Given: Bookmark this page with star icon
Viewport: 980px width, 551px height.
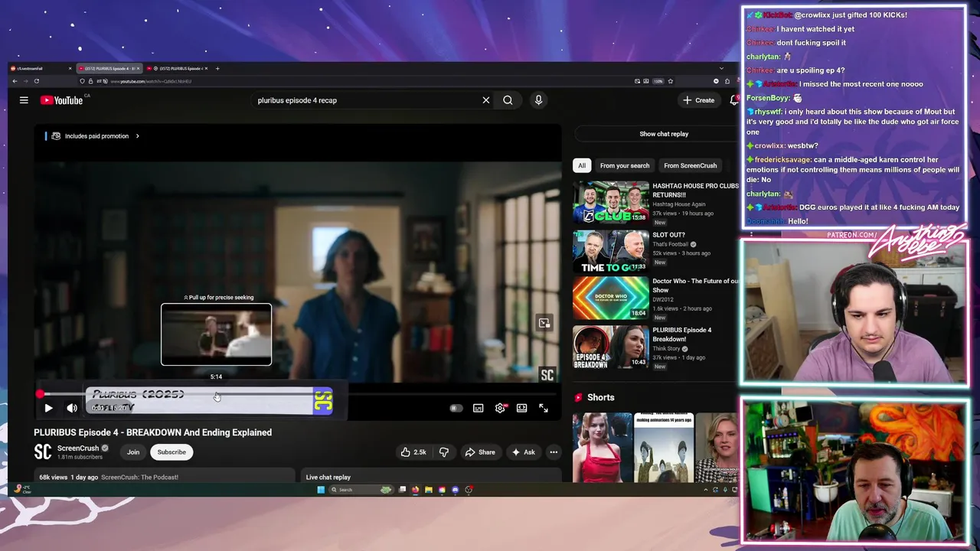Looking at the screenshot, I should coord(670,81).
